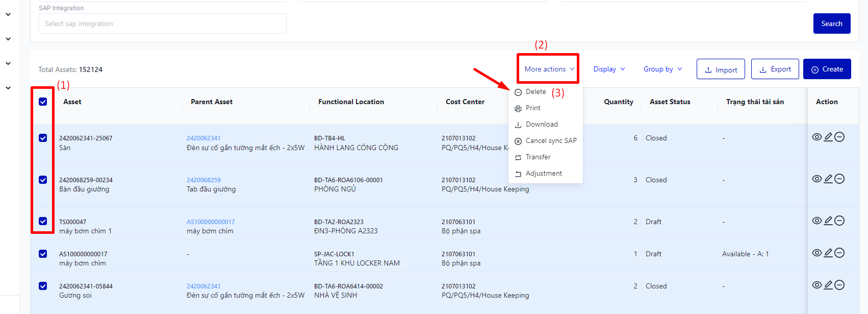The height and width of the screenshot is (314, 868).
Task: Open parent asset link AS100000000017
Action: pyautogui.click(x=211, y=222)
